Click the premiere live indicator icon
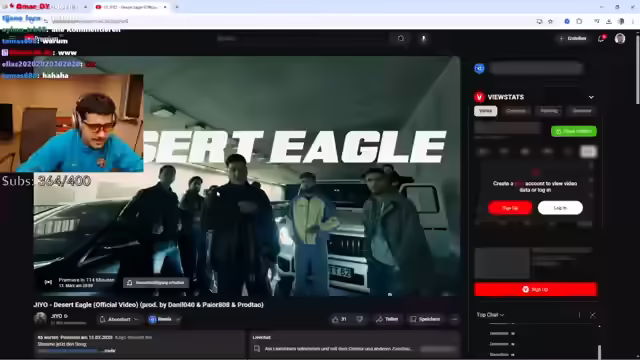 click(x=48, y=282)
